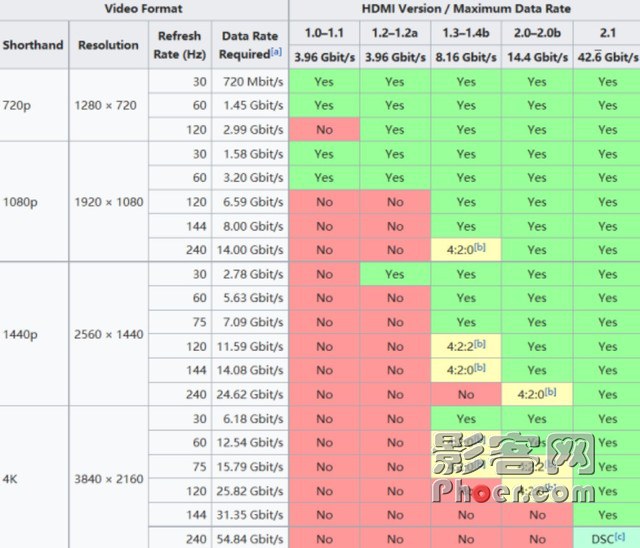Click the 6.59 Gbit/s data rate
Image resolution: width=640 pixels, height=548 pixels.
pos(253,202)
